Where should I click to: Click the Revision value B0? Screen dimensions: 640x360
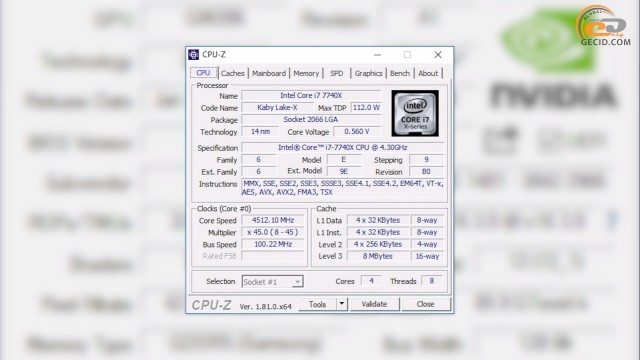point(426,171)
